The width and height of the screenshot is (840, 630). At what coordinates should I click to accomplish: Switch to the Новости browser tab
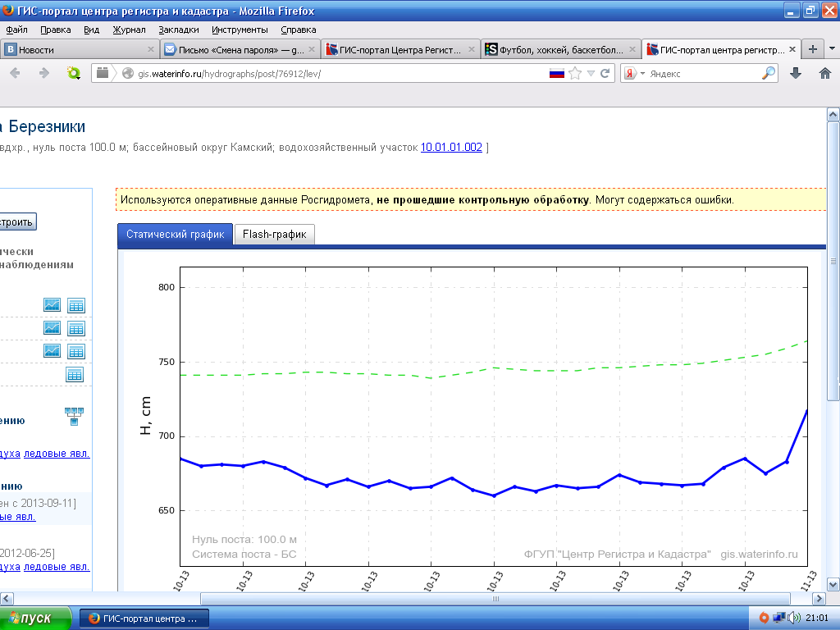click(78, 49)
